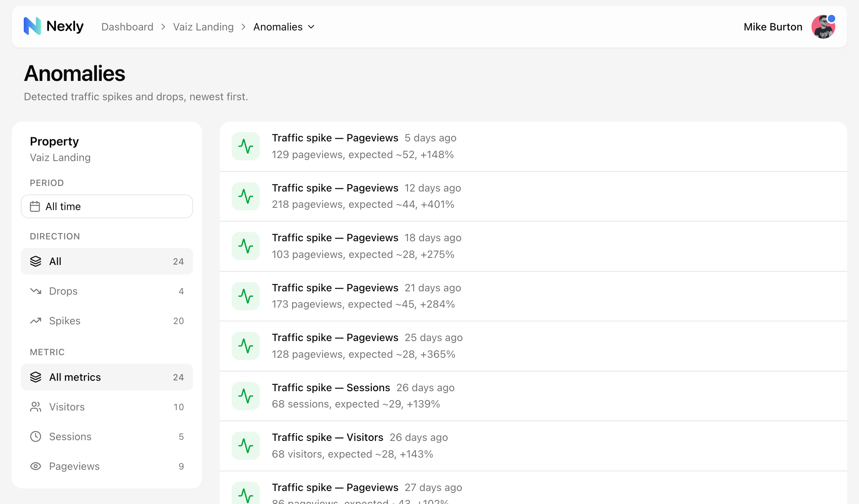Click the pulse icon of the 27 days ago spike
859x504 pixels.
(246, 494)
